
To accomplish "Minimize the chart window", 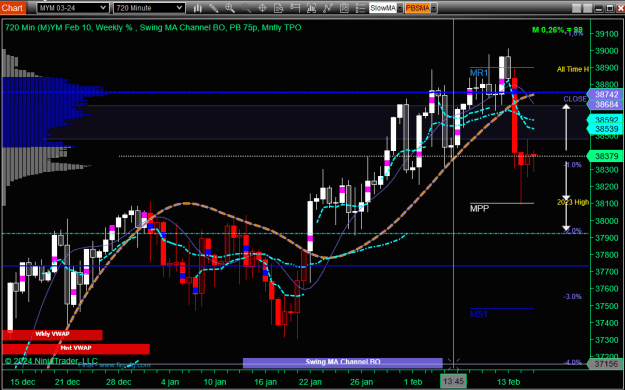I will pyautogui.click(x=599, y=8).
